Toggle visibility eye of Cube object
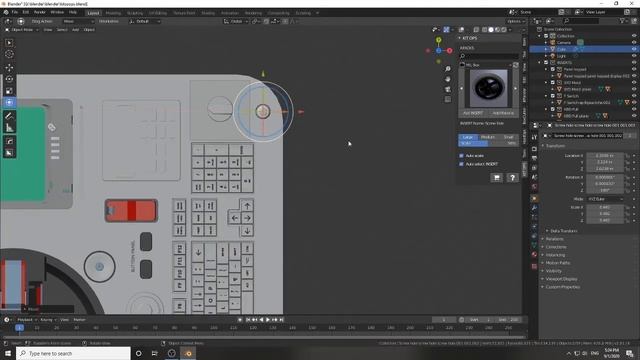The image size is (640, 360). coord(634,49)
